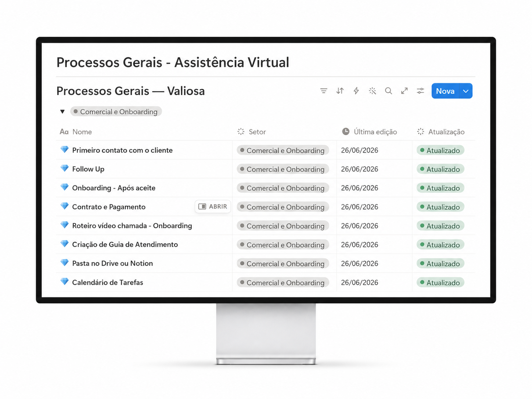
Task: Open Onboarding - Após aceite
Action: (x=114, y=188)
